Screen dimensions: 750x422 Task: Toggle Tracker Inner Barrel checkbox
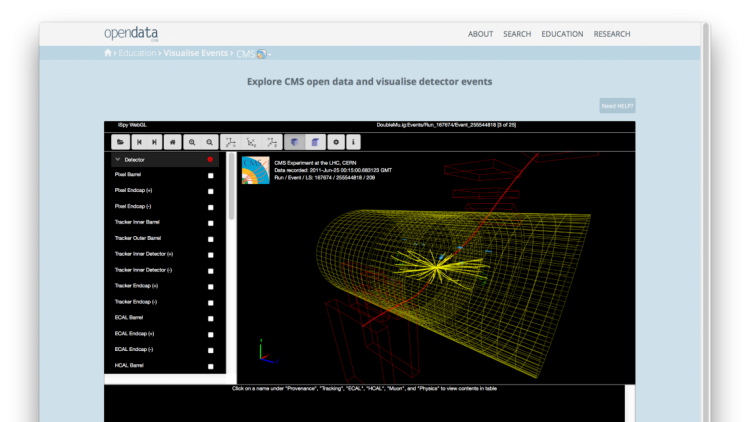pyautogui.click(x=210, y=223)
